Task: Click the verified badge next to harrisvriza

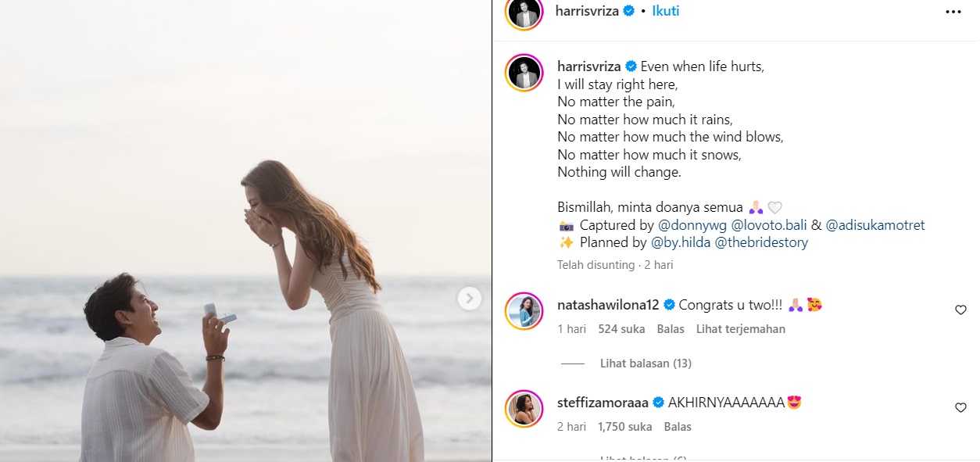Action: coord(627,12)
